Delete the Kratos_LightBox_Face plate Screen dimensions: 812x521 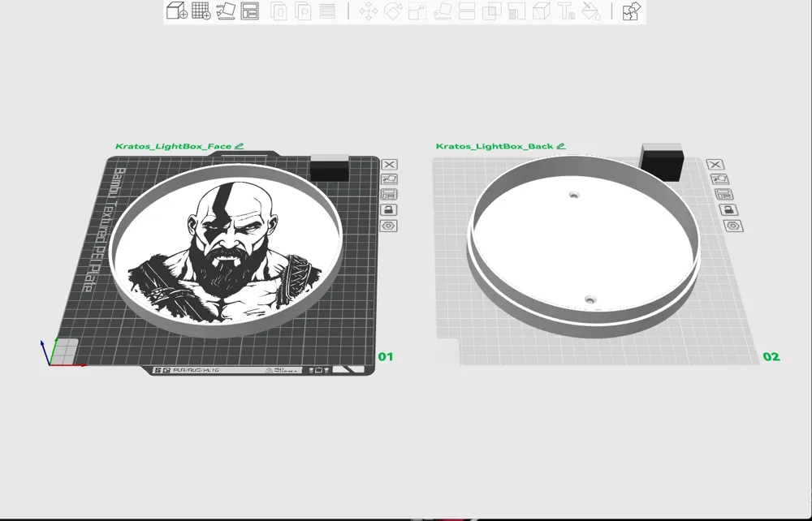click(x=391, y=165)
